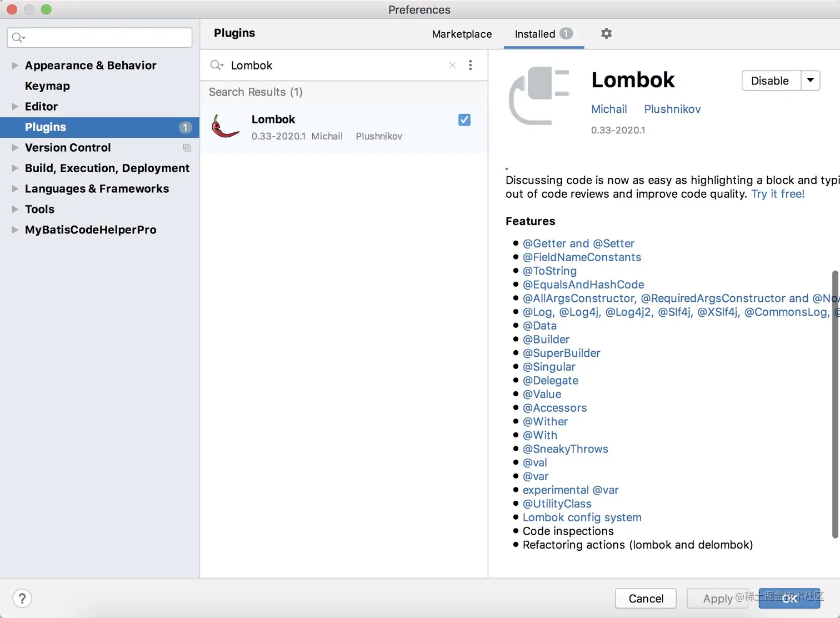Open the Lombok config system link
The height and width of the screenshot is (618, 840).
click(582, 517)
